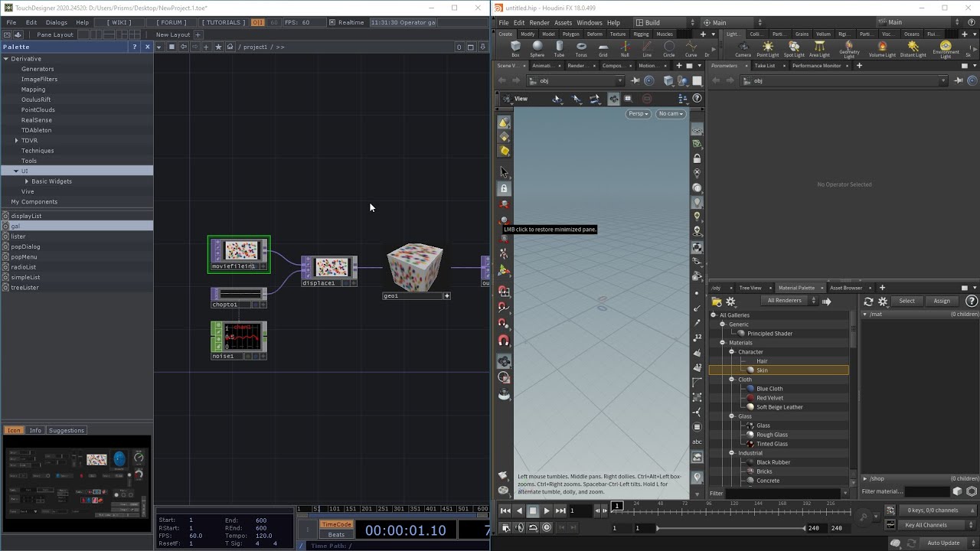This screenshot has height=551, width=980.
Task: Toggle TimeCode mode in TouchDesigner timeline
Action: coord(336,524)
